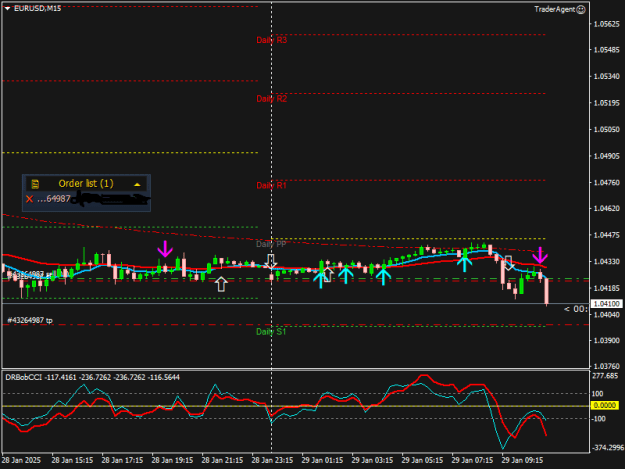This screenshot has width=625, height=469.
Task: Click the white outlined down arrow near 29 Jan 09:15
Action: click(x=508, y=263)
